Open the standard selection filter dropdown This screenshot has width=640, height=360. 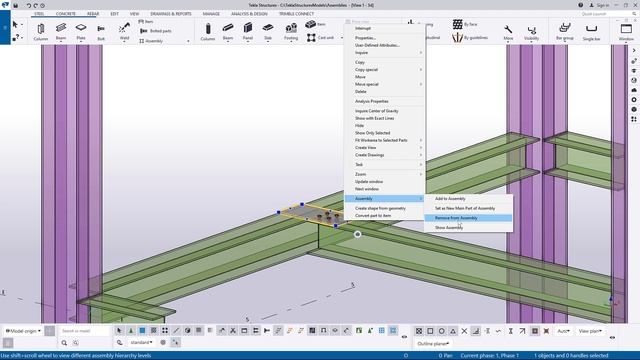[141, 342]
